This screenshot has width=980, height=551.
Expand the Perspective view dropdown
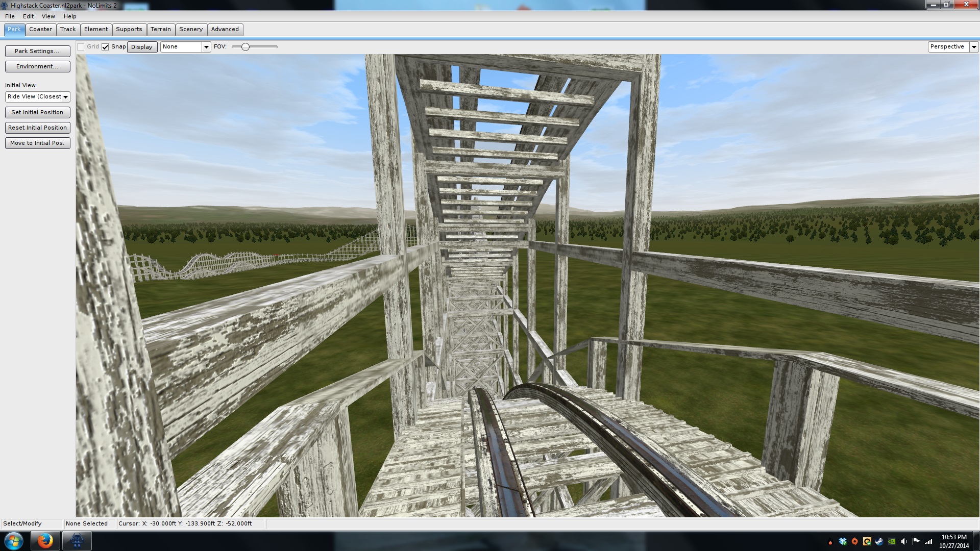pyautogui.click(x=973, y=47)
